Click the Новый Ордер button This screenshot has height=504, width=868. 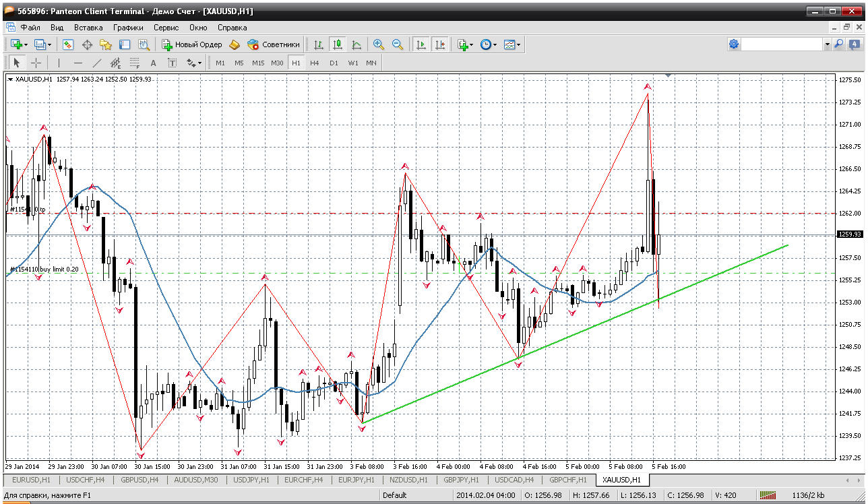[191, 44]
